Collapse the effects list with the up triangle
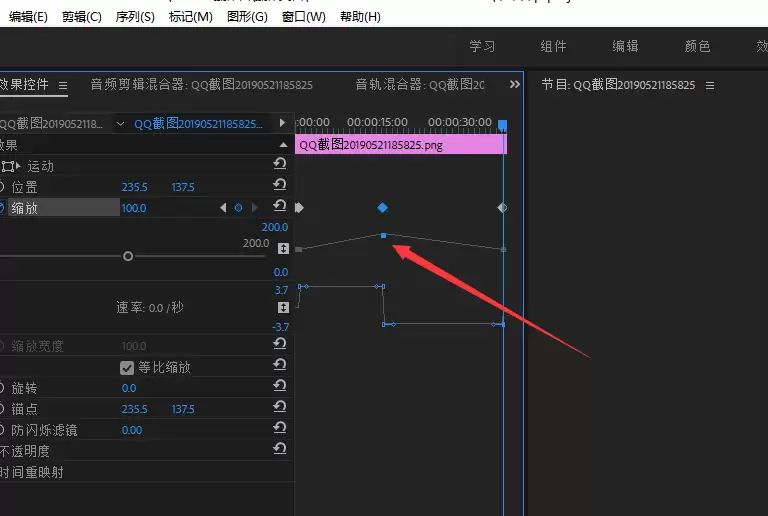Screen dimensions: 768x516 coord(283,144)
